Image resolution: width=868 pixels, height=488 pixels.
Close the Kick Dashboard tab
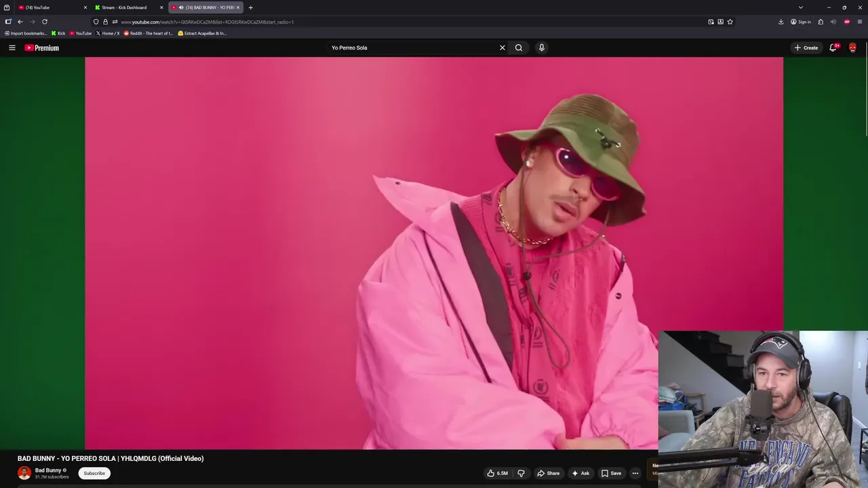[x=161, y=7]
